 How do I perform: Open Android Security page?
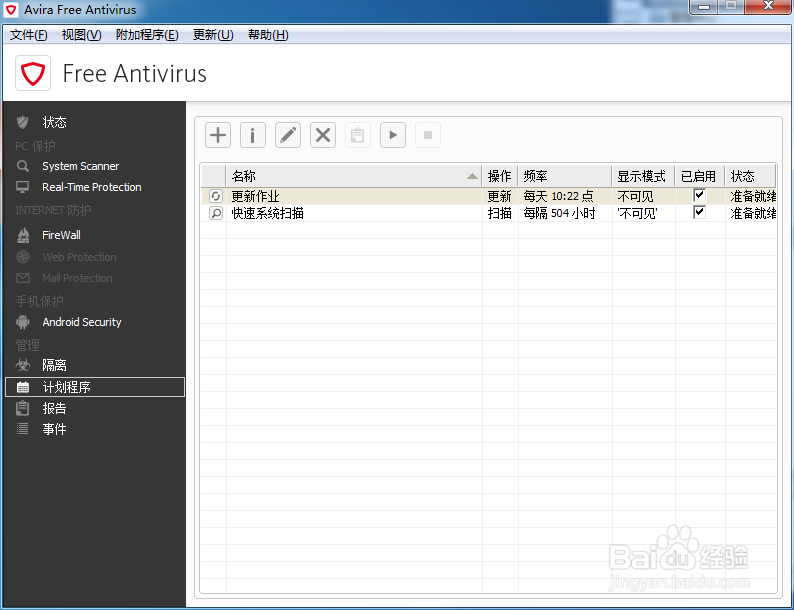click(82, 322)
